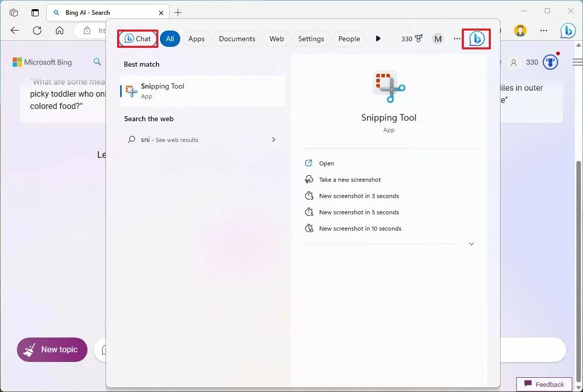Expand more actions chevron in details pane
Screen dimensions: 583x392
pyautogui.click(x=471, y=244)
